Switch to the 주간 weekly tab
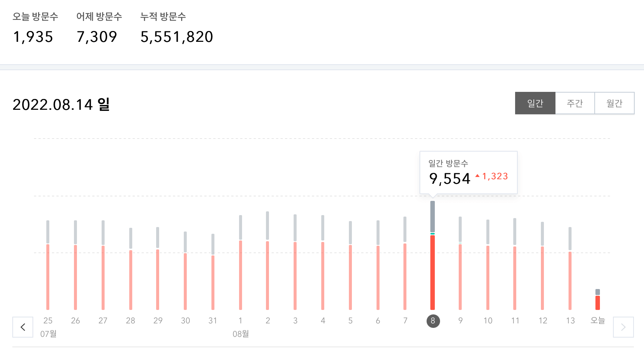 point(575,103)
